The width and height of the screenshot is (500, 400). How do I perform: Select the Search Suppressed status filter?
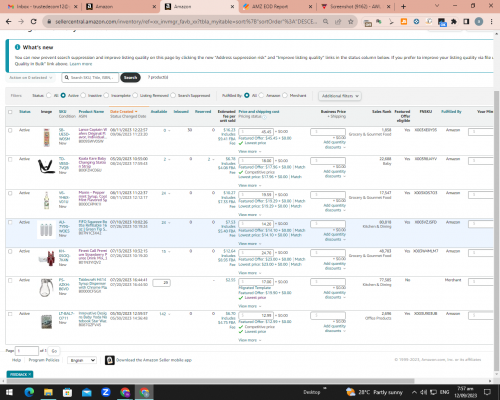(173, 95)
